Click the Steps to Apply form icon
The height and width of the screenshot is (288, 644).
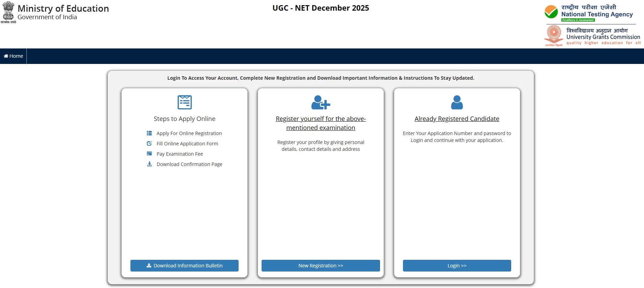point(185,102)
